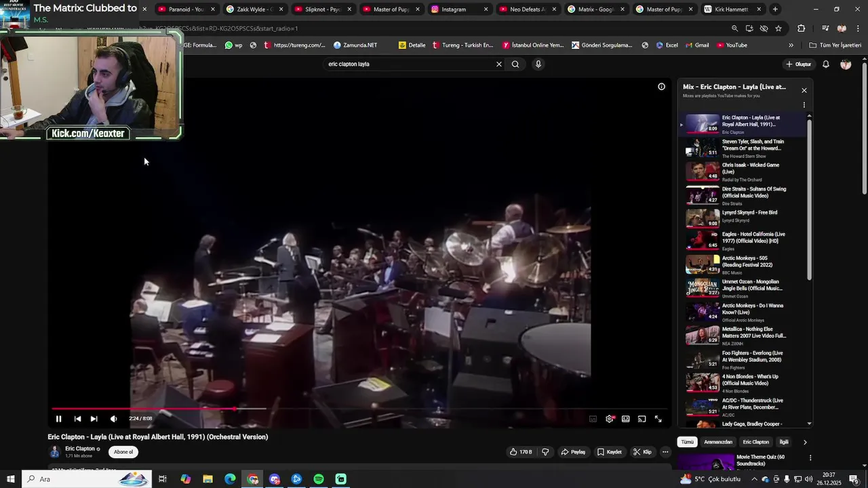Open the zoom magnifier in address bar
The image size is (868, 488).
click(x=734, y=28)
